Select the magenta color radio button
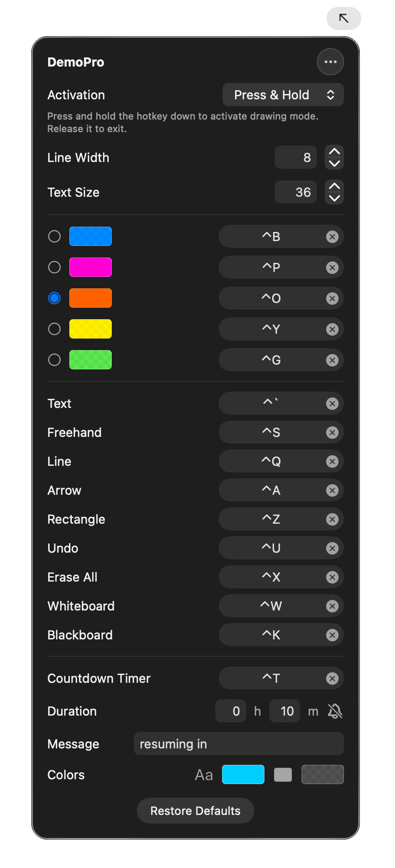The width and height of the screenshot is (395, 868). [x=54, y=267]
